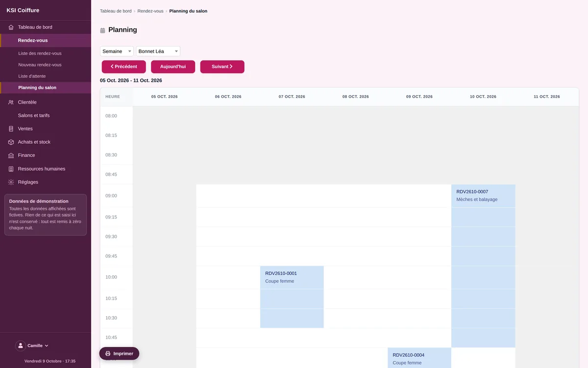Open the Bonnet Léa stylist dropdown

pos(158,51)
